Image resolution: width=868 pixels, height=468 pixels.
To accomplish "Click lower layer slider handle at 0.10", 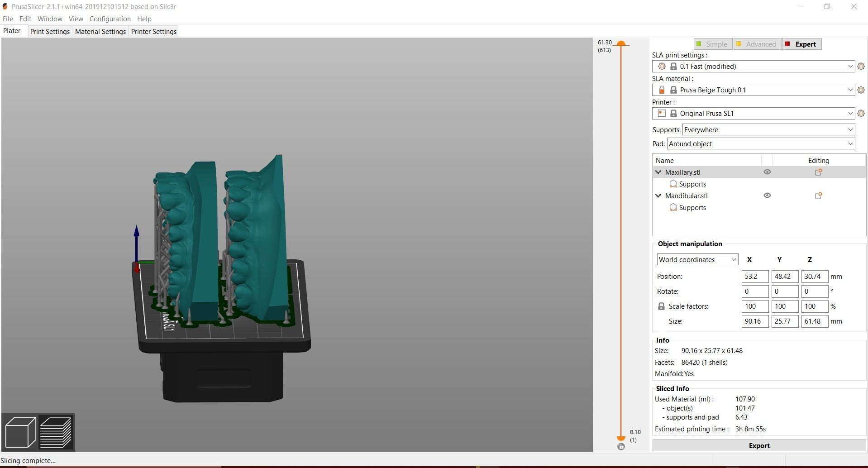I will [x=621, y=438].
